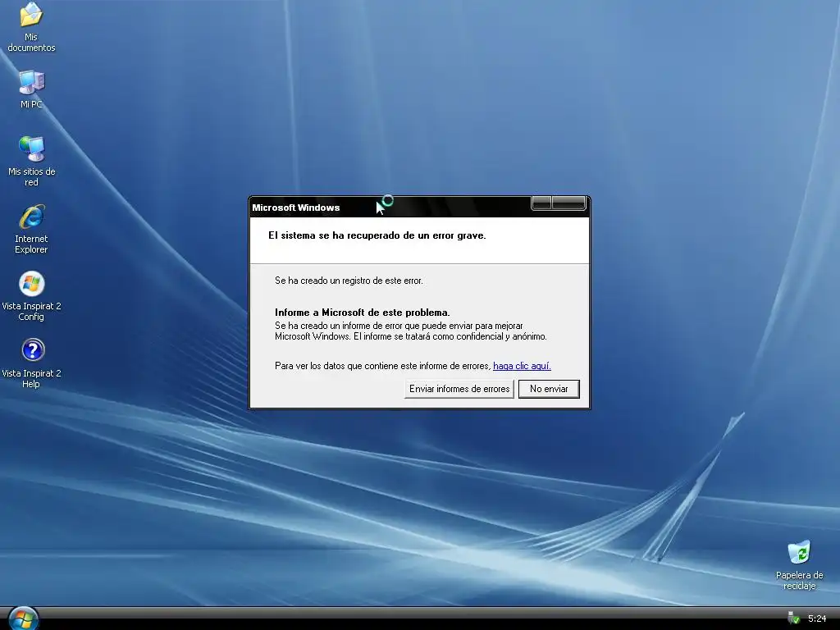Image resolution: width=840 pixels, height=630 pixels.
Task: Click 'El sistema se ha recuperado' heading
Action: pyautogui.click(x=377, y=235)
